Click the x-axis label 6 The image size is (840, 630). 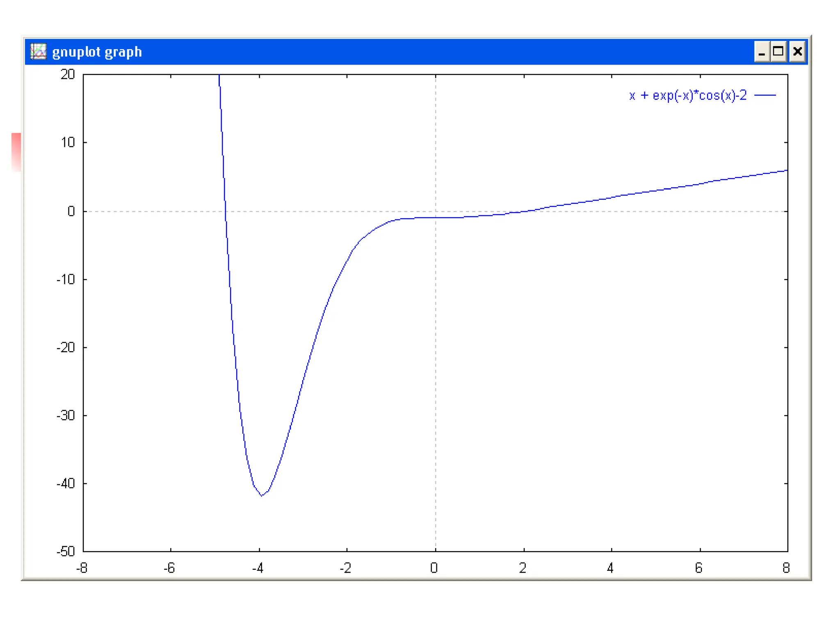[699, 568]
